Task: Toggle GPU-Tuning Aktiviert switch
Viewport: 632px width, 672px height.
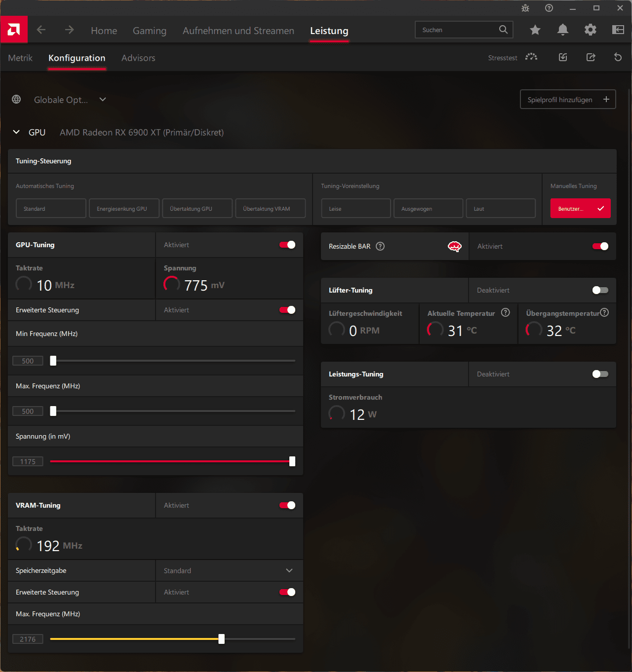Action: pyautogui.click(x=287, y=245)
